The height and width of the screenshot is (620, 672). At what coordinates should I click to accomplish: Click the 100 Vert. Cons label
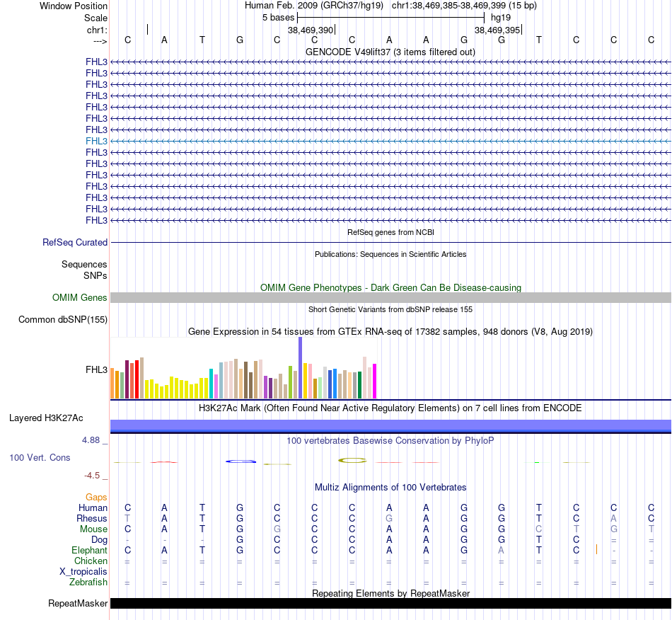click(40, 457)
